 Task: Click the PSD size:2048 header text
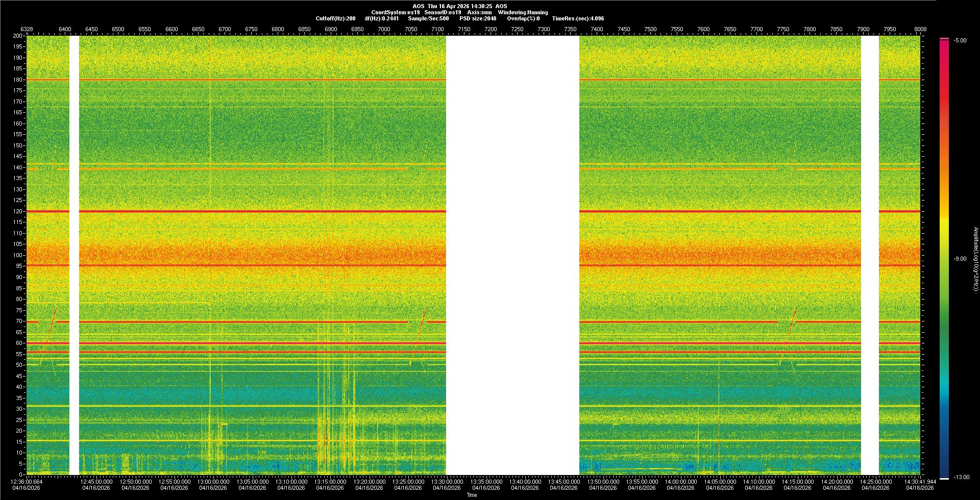(478, 18)
